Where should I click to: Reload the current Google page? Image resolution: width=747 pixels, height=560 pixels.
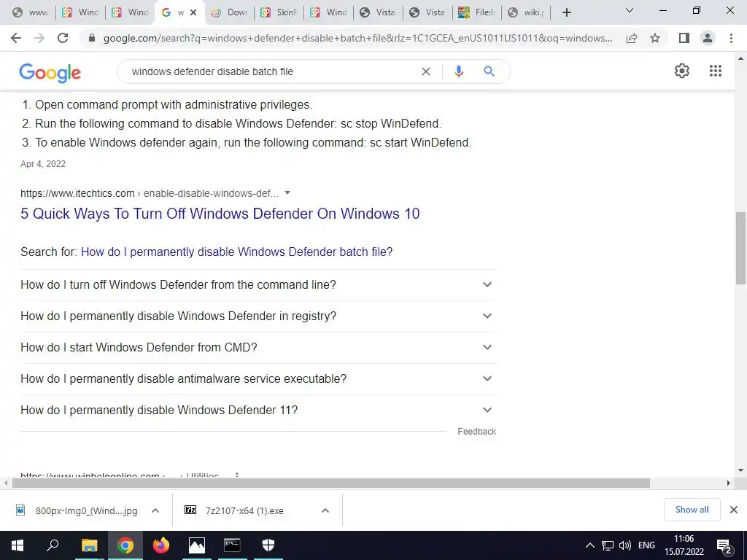tap(63, 38)
